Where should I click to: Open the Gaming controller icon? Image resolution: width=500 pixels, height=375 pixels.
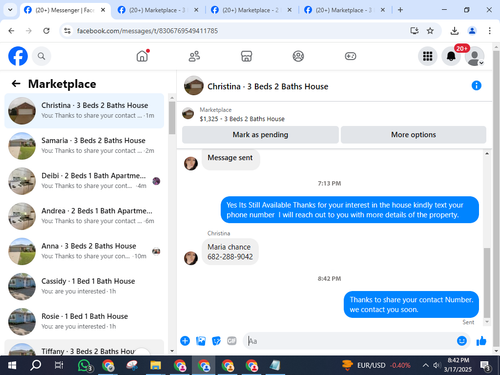click(x=350, y=56)
